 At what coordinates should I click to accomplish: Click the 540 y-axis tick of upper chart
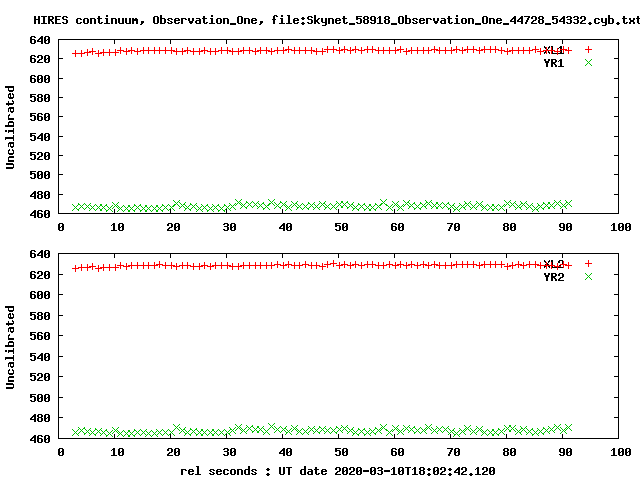[x=40, y=137]
